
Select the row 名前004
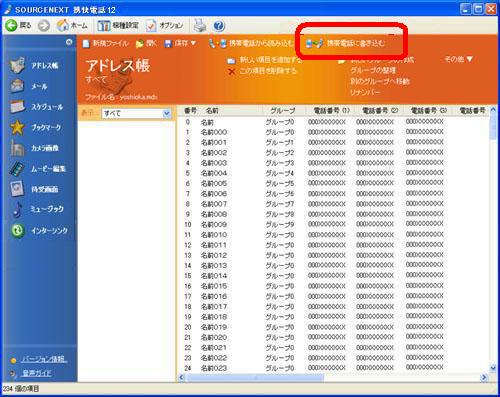coord(334,173)
